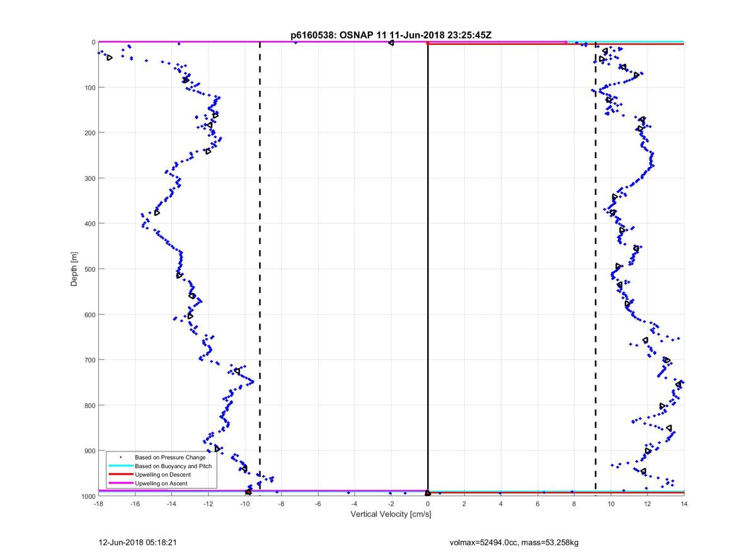Click the depth axis tick label "900"

coord(89,451)
